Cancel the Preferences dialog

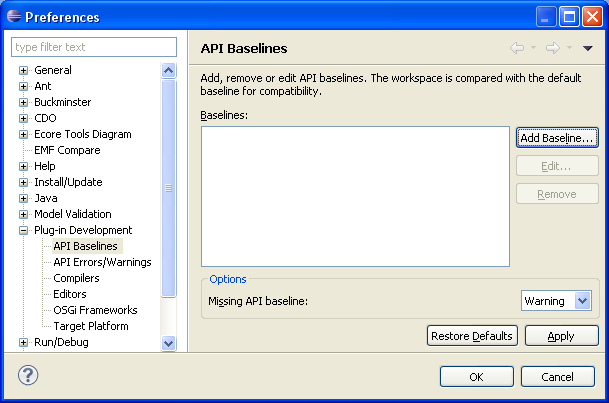pos(557,377)
